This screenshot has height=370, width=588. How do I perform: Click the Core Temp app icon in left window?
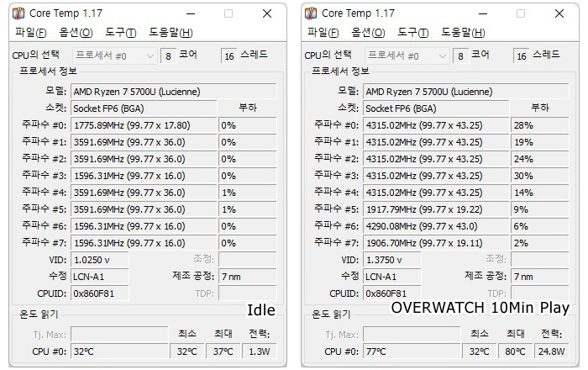pos(18,13)
